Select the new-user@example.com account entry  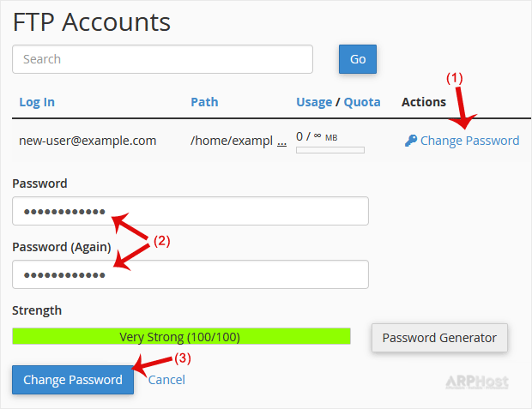click(88, 141)
